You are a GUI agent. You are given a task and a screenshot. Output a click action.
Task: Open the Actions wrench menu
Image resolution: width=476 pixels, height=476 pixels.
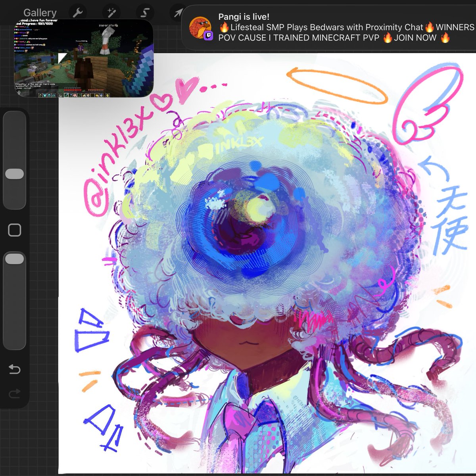point(78,13)
